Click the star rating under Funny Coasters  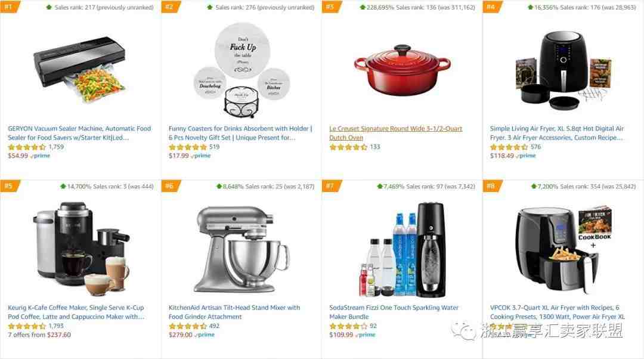click(x=187, y=147)
